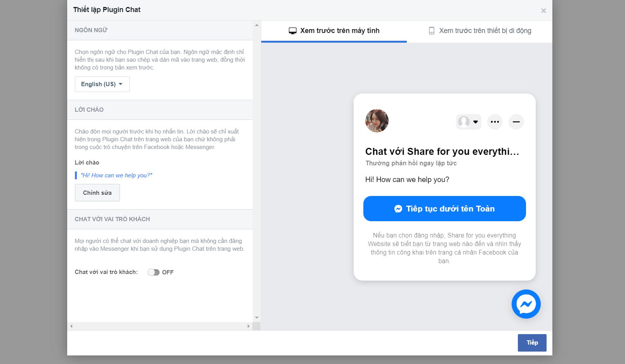
Task: Open the English (US) language dropdown
Action: pos(102,84)
